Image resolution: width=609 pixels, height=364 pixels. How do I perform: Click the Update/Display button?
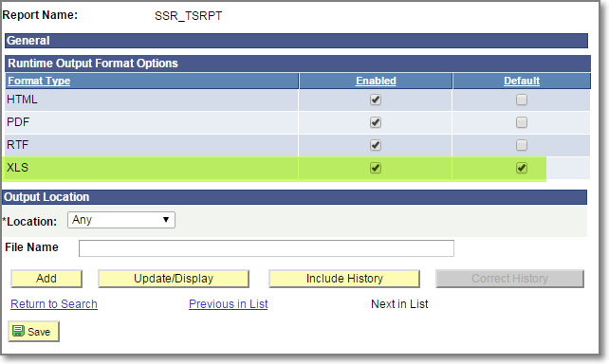174,279
